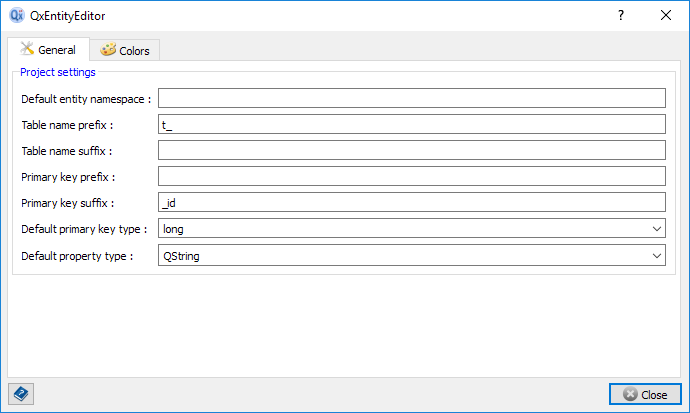Close the dialog using the title bar X

pyautogui.click(x=666, y=16)
